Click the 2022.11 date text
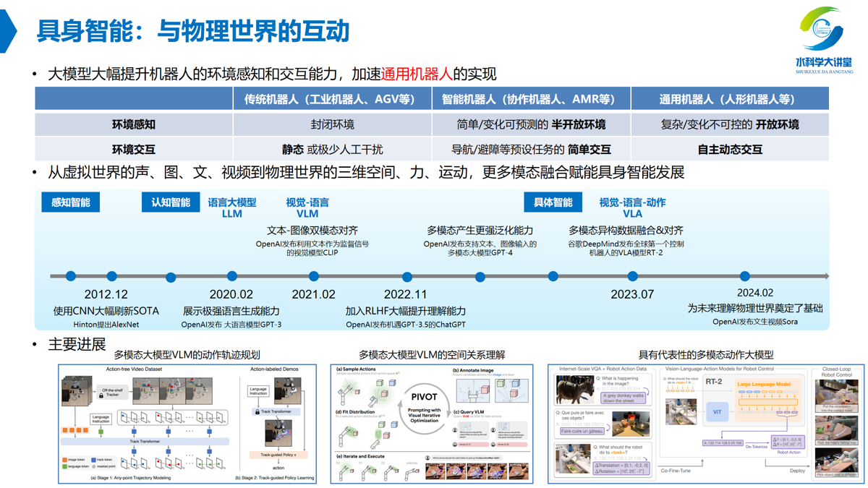This screenshot has width=868, height=488. 405,294
